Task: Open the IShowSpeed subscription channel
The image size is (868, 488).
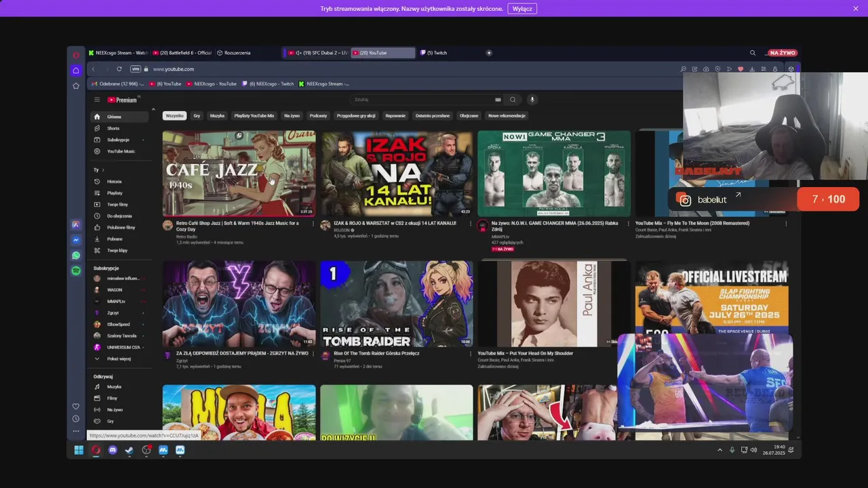Action: 120,325
